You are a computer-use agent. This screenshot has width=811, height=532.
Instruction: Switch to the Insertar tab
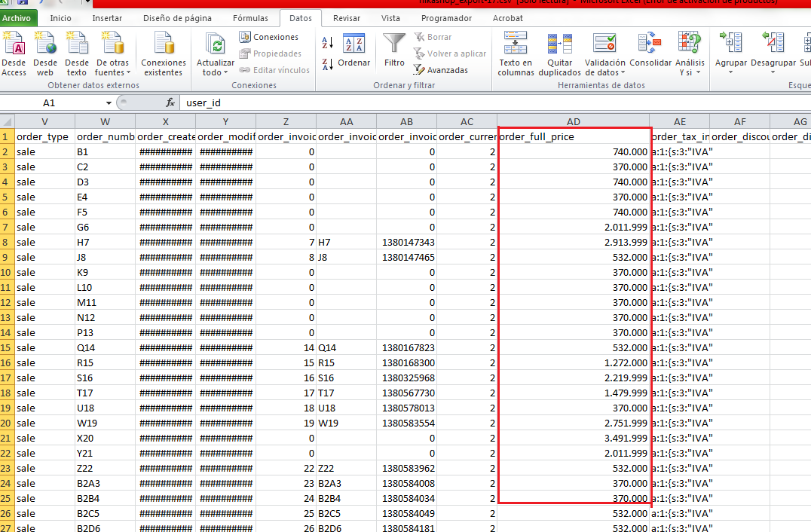coord(107,18)
